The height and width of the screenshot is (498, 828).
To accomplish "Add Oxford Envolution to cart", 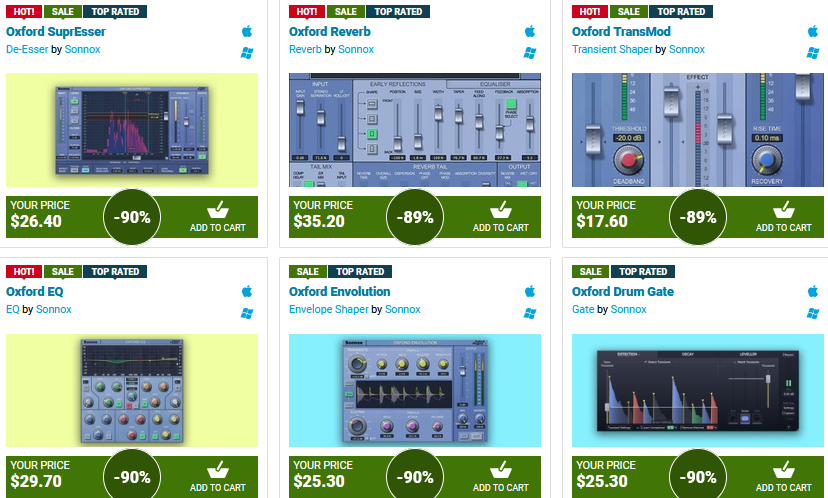I will pos(501,477).
